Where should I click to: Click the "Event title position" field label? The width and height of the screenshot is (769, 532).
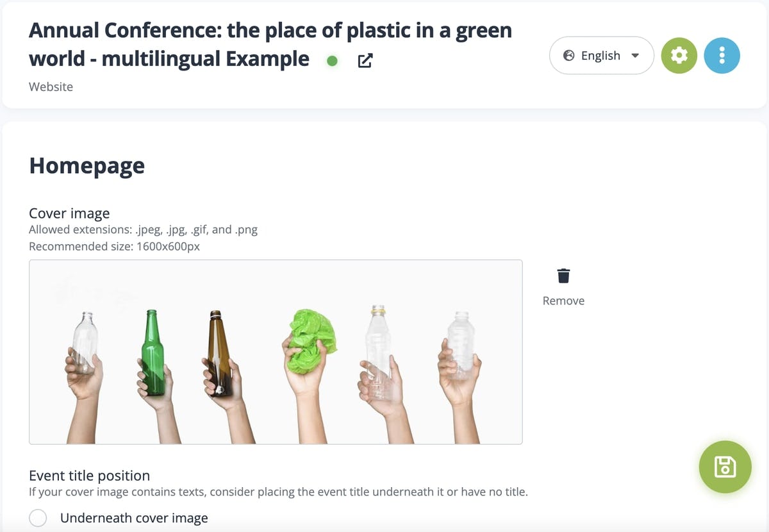coord(89,476)
